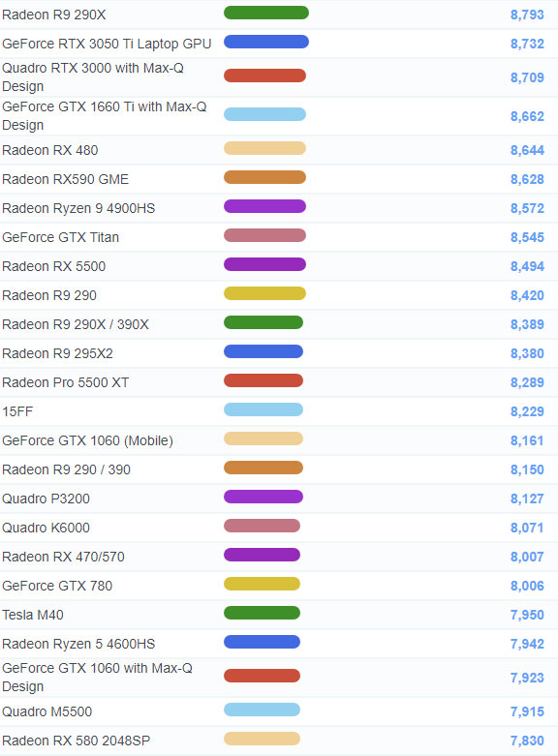Click the green bar for Tesla M40

pyautogui.click(x=262, y=613)
